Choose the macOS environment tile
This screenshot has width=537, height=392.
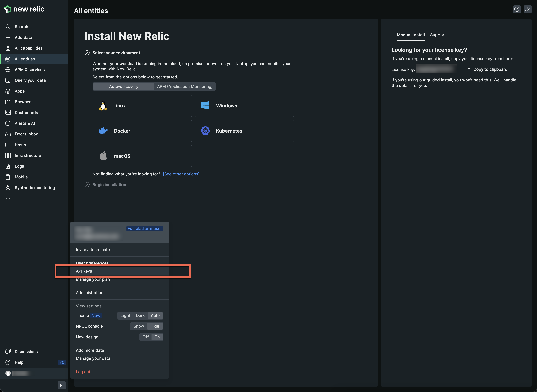point(142,156)
